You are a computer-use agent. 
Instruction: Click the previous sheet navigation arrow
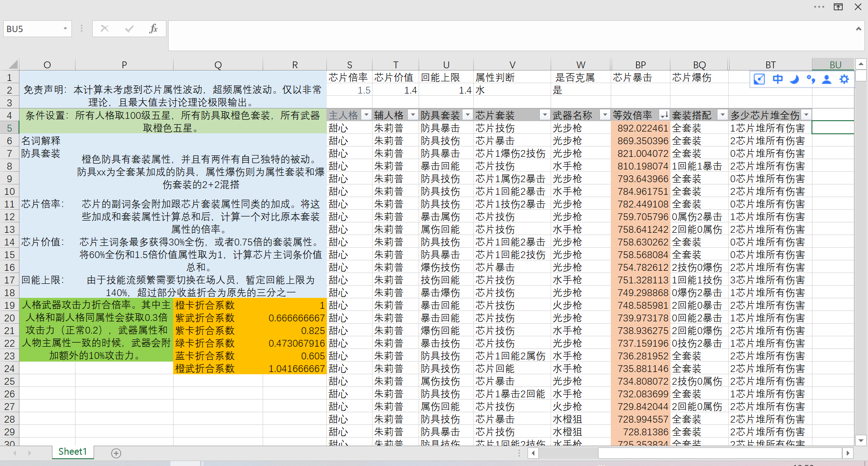pos(14,452)
